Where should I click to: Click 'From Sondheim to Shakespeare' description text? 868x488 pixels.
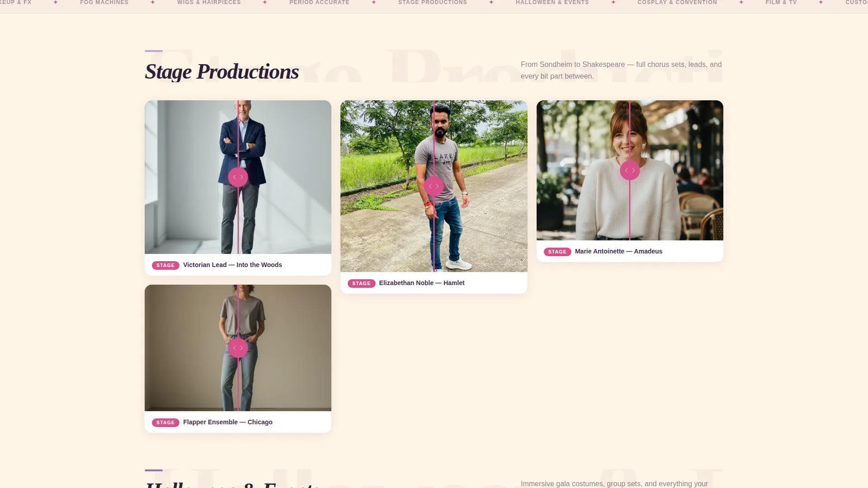pos(621,70)
